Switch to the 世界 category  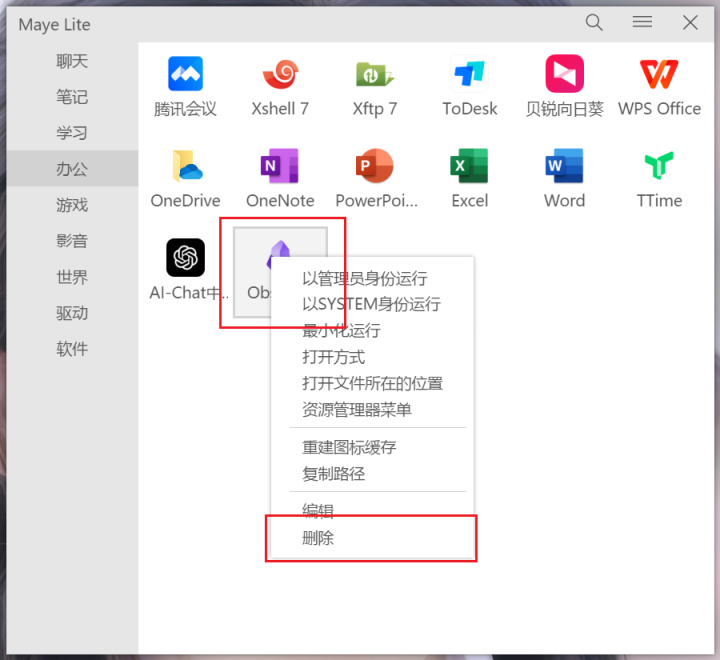pos(72,277)
